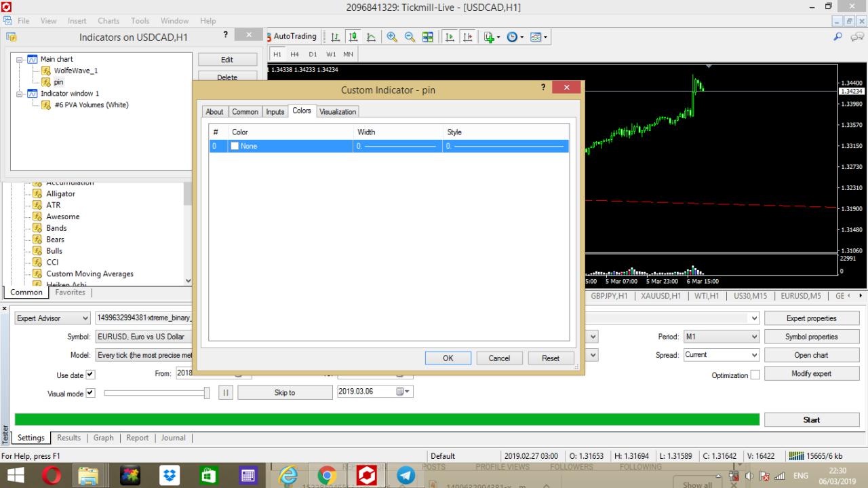The image size is (868, 488).
Task: Toggle the chart shift icon
Action: pos(468,37)
